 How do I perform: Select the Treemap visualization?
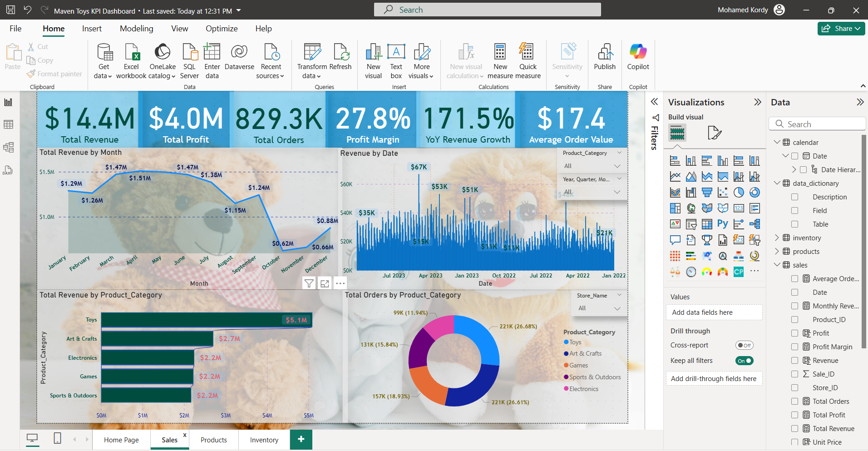point(675,208)
